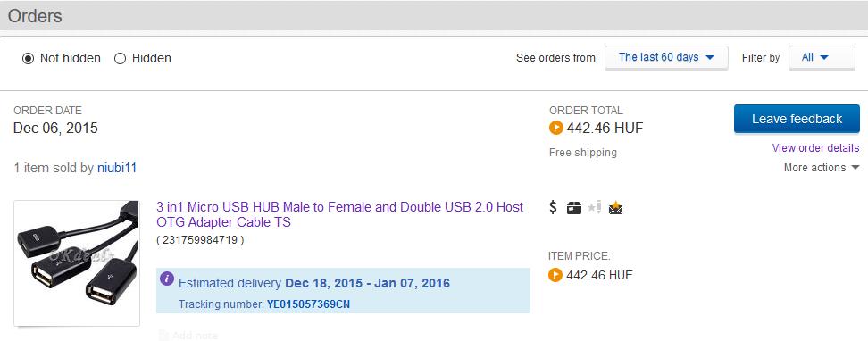Select the Hidden radio button
Viewport: 868px width, 341px height.
tap(121, 59)
